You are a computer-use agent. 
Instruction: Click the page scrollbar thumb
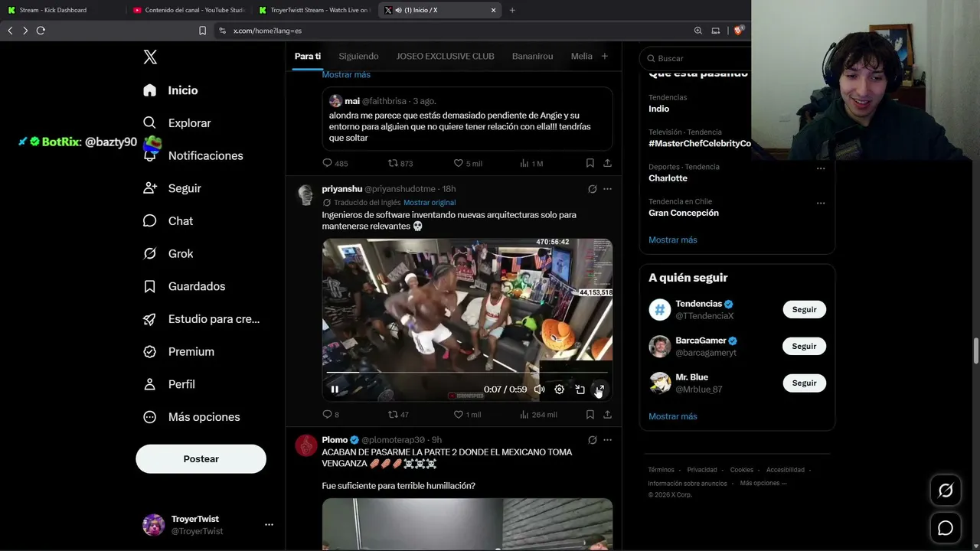click(975, 350)
